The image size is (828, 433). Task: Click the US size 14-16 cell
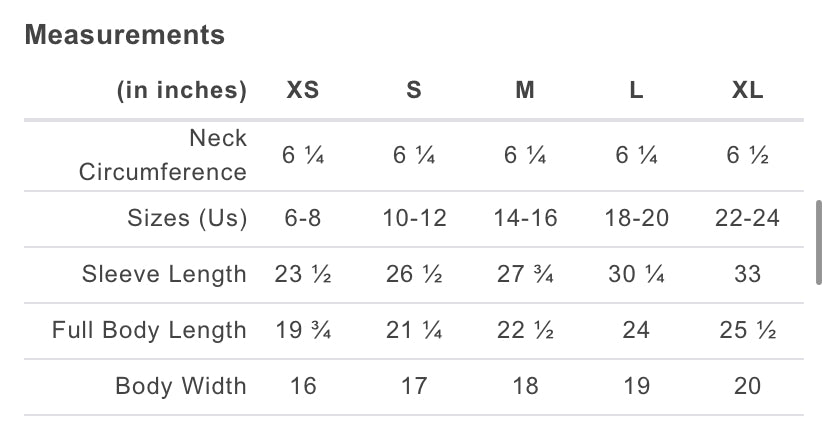525,218
